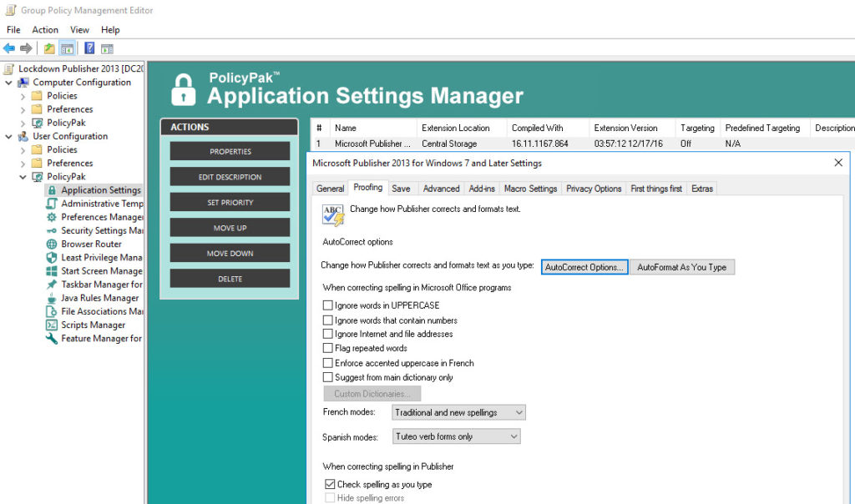
Task: Click the Back arrow toolbar icon
Action: pos(9,48)
